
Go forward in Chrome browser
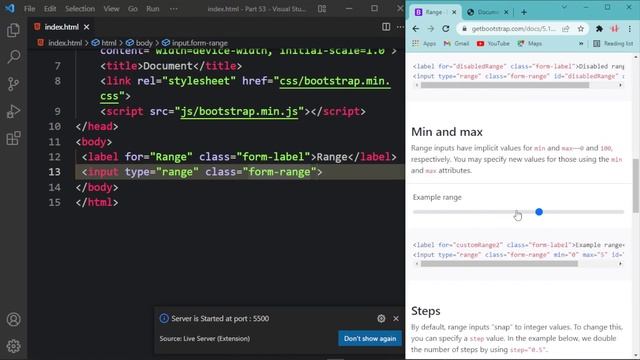[431, 29]
